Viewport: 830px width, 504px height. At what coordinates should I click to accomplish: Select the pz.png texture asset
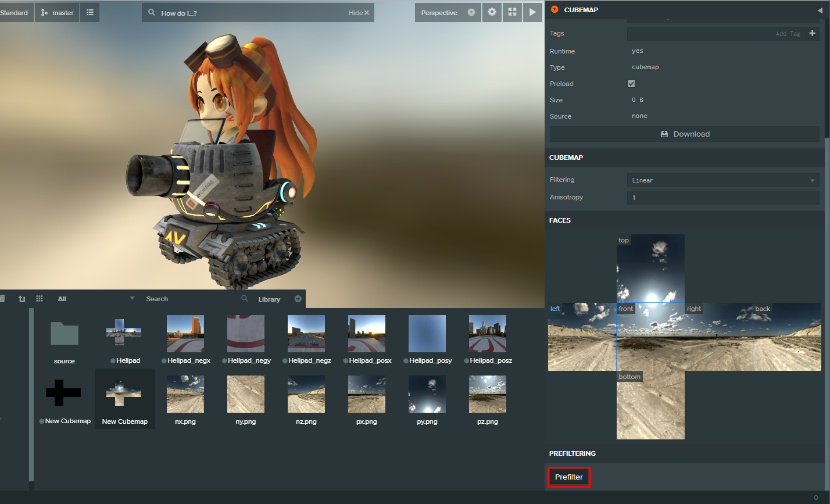488,400
